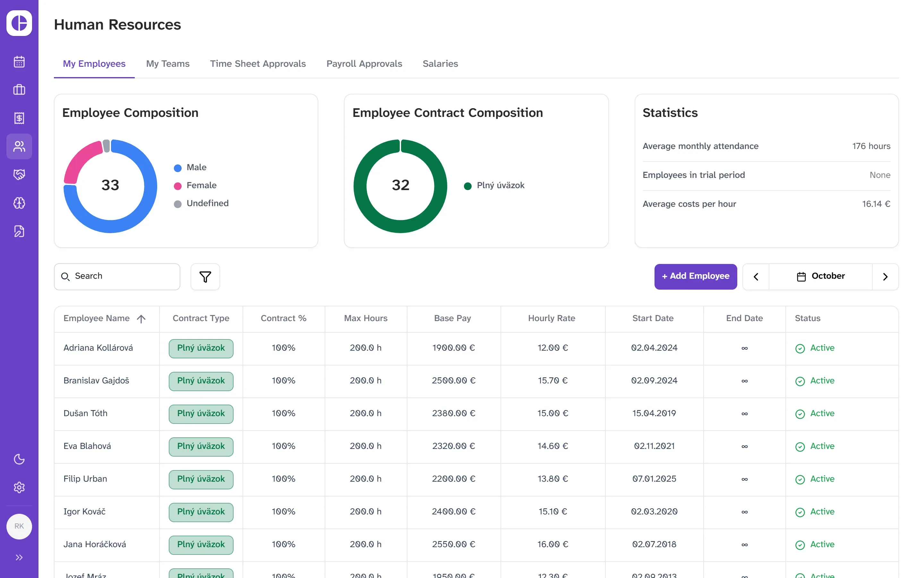Open the invoice dollar sidebar icon
This screenshot has height=578, width=924.
(x=19, y=118)
